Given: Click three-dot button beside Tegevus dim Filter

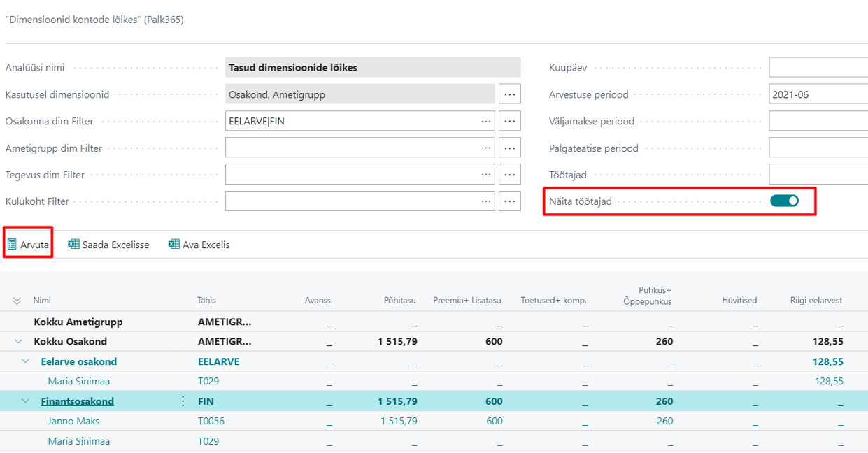Looking at the screenshot, I should point(510,175).
